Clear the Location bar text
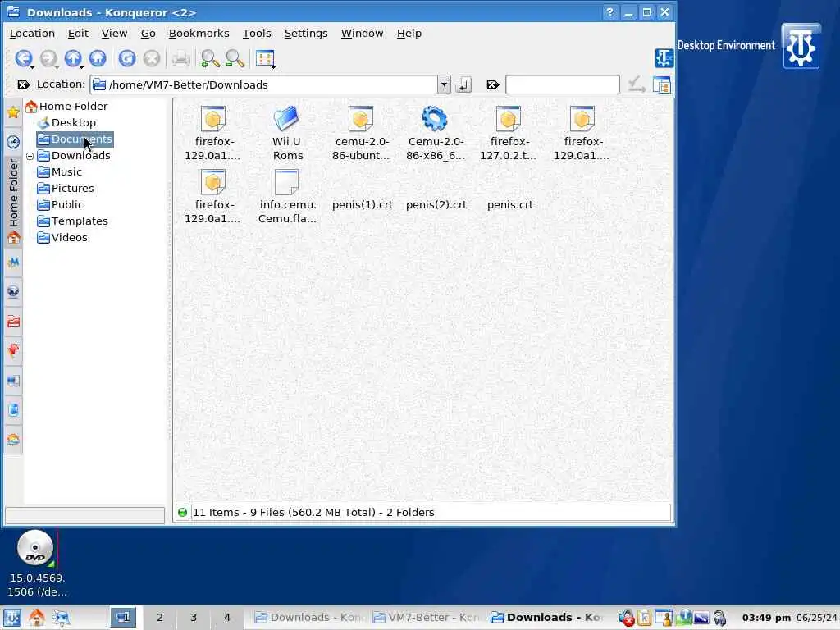 tap(23, 84)
